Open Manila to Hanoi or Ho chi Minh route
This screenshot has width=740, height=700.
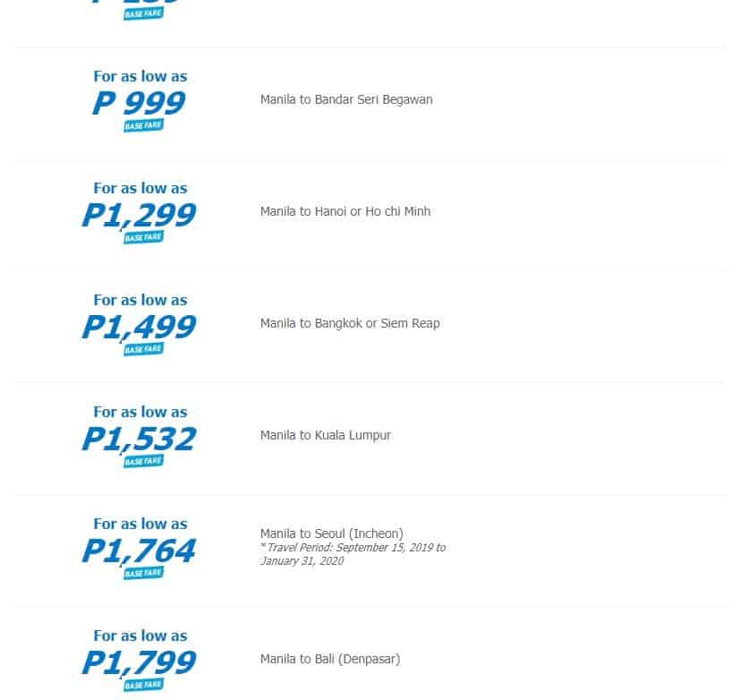[345, 211]
